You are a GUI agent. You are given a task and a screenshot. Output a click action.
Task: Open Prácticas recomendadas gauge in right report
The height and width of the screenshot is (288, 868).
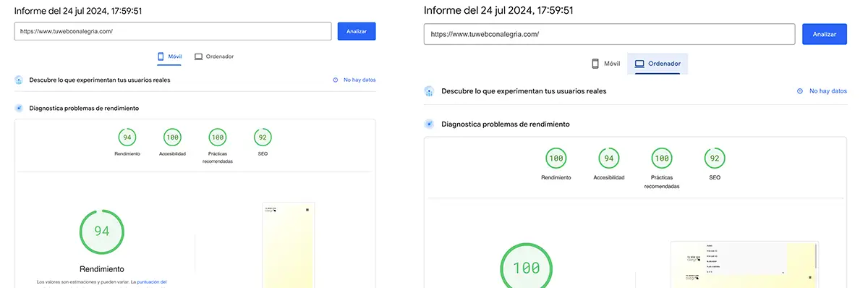pyautogui.click(x=662, y=158)
